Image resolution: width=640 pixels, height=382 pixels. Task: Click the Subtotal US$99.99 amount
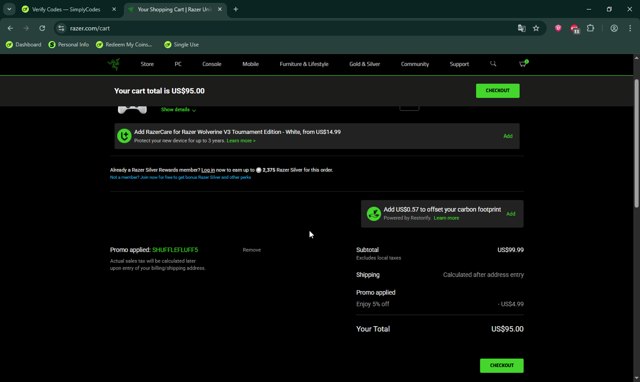click(x=510, y=250)
